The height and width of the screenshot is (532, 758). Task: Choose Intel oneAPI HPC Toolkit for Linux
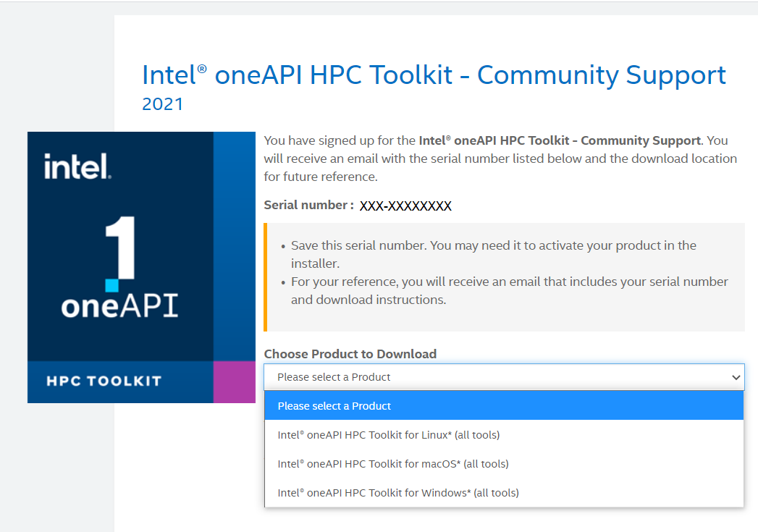click(x=389, y=435)
